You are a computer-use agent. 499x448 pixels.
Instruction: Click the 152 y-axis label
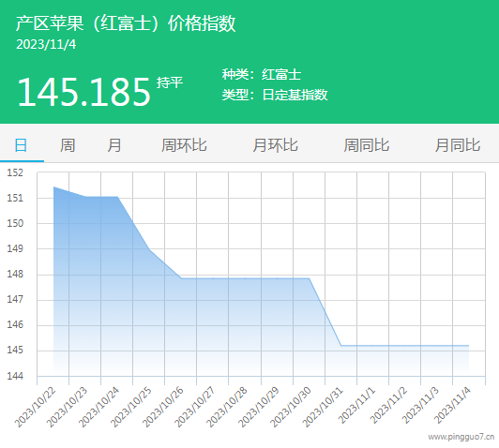coord(15,172)
